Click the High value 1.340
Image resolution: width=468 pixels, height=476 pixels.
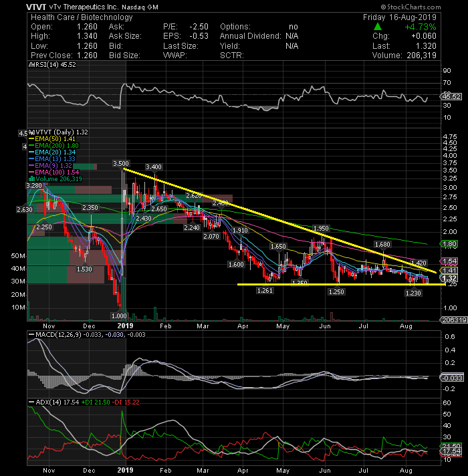pos(87,36)
